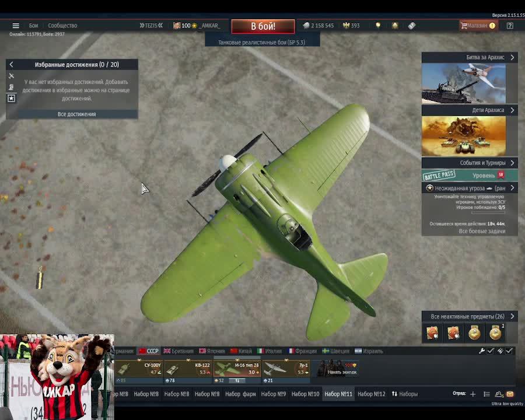
Task: Open the Бои menu
Action: [x=33, y=26]
